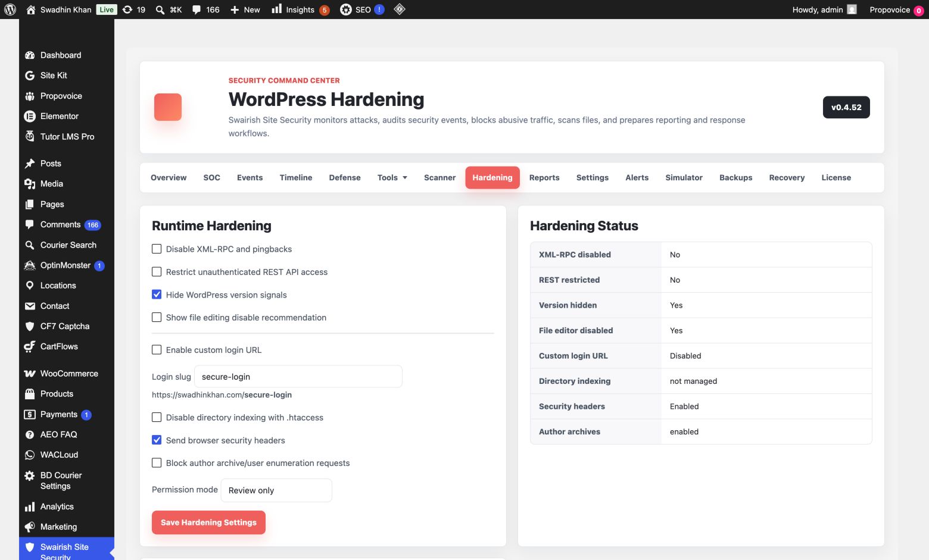This screenshot has height=560, width=929.
Task: Open the Pages sidebar icon
Action: [x=30, y=204]
